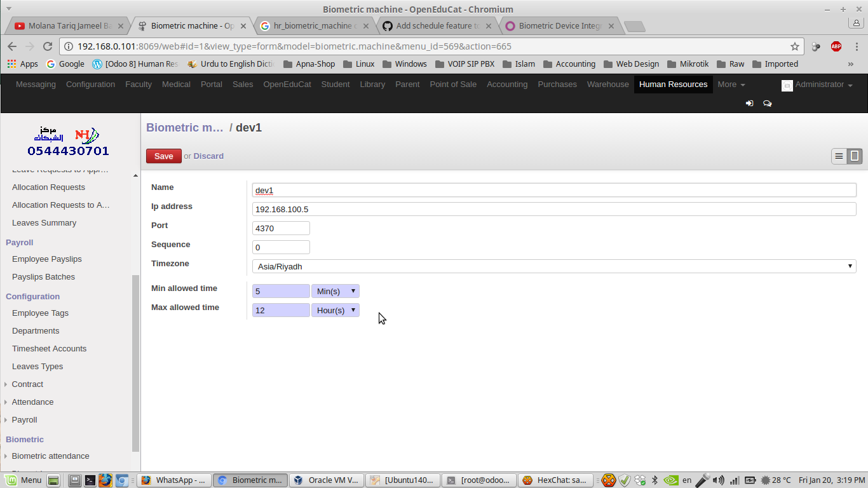The width and height of the screenshot is (868, 488).
Task: Click the sidebar vertical scrollbar
Action: (135, 362)
